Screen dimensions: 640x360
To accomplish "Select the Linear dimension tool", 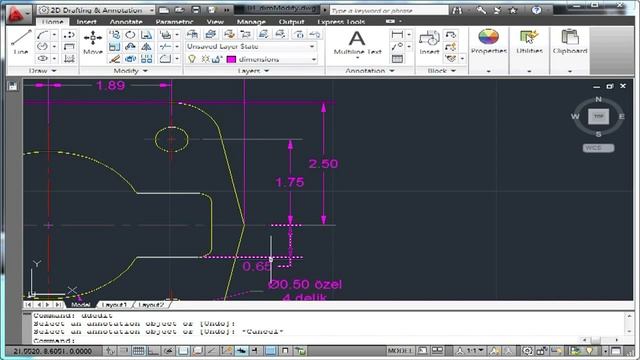I will (397, 35).
